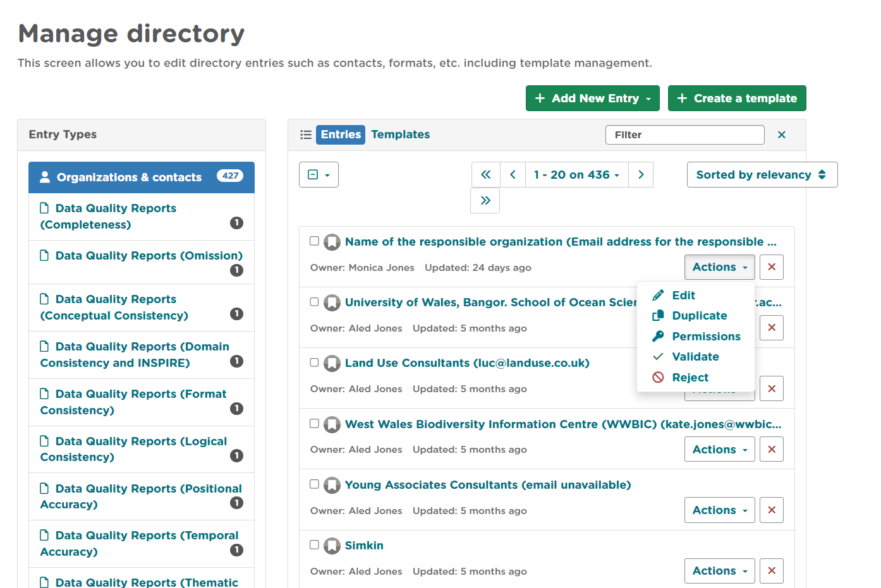
Task: Open the Sorted by relevancy dropdown
Action: [762, 175]
